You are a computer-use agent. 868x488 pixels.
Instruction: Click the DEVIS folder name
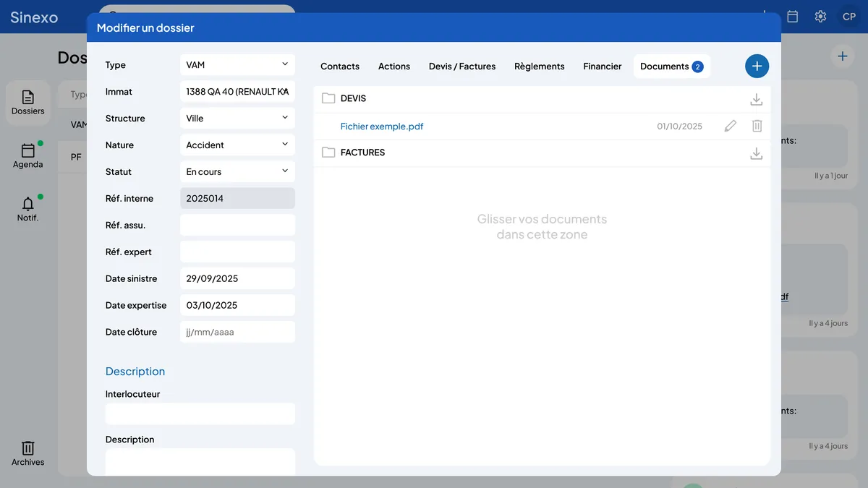click(353, 98)
